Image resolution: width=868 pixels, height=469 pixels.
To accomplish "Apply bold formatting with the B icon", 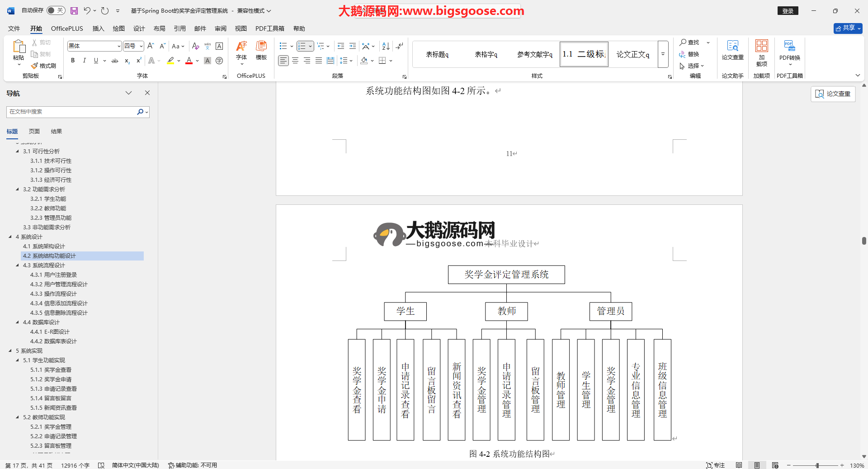I will click(73, 61).
